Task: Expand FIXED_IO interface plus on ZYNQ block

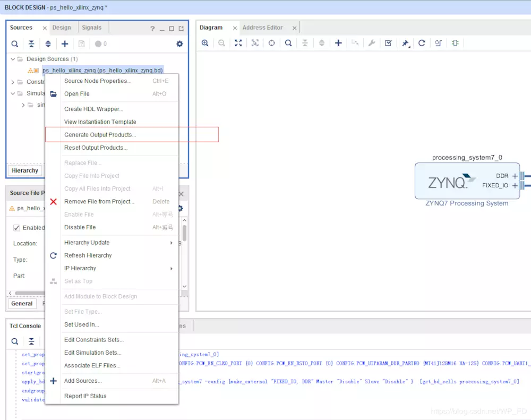Action: (515, 185)
